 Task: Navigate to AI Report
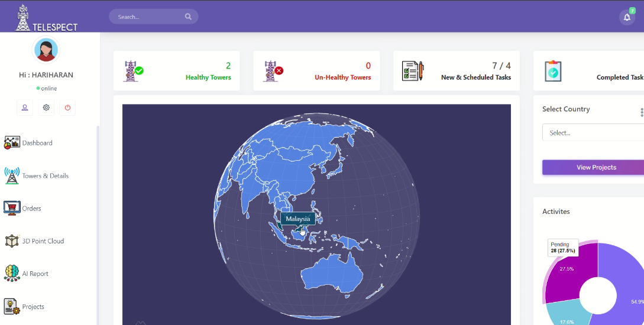click(35, 274)
